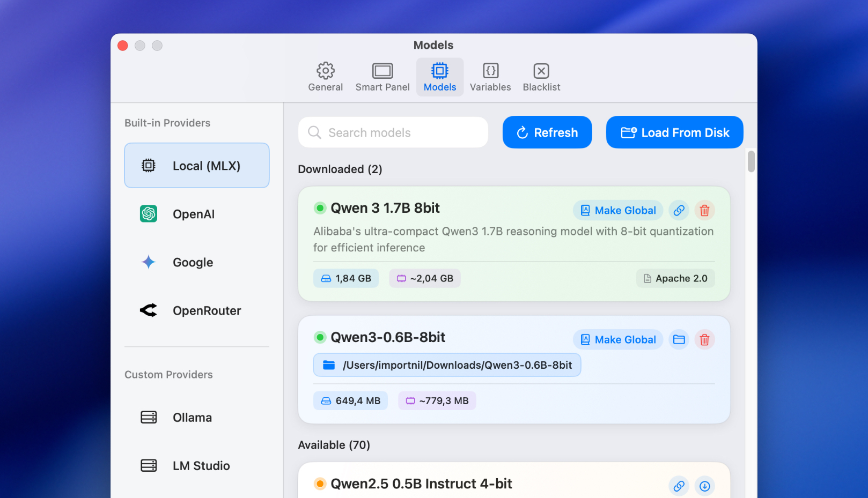
Task: Delete the Qwen 3 1.7B 8bit model
Action: point(704,210)
